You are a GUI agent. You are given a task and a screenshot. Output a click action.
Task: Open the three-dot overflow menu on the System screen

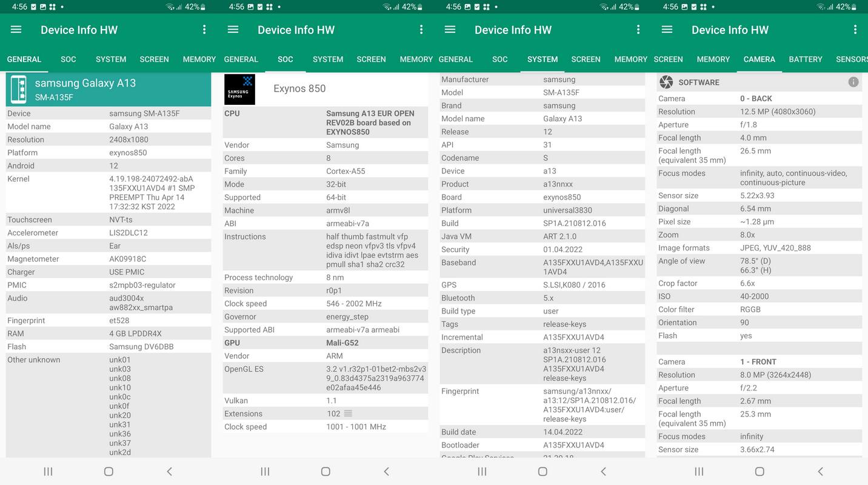638,30
